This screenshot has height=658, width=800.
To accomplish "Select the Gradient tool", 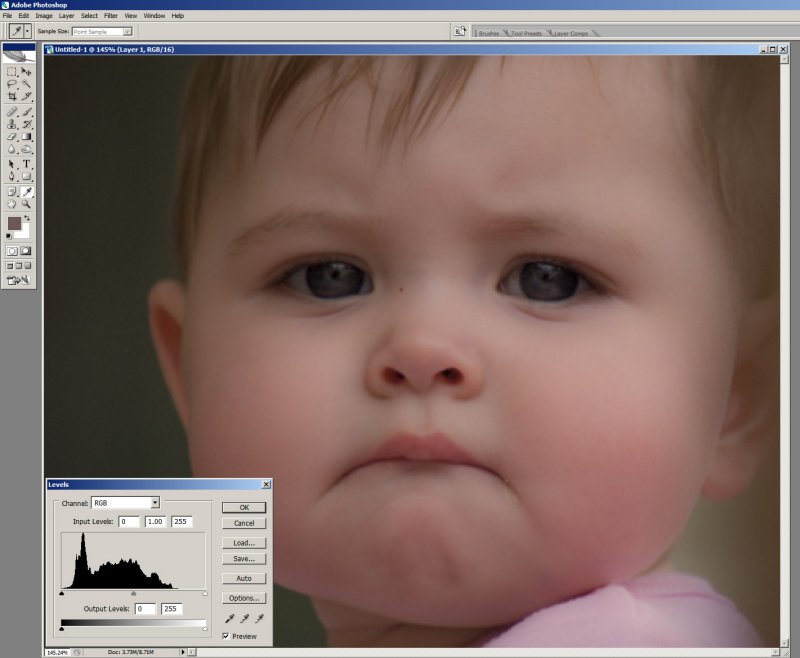I will click(x=26, y=137).
